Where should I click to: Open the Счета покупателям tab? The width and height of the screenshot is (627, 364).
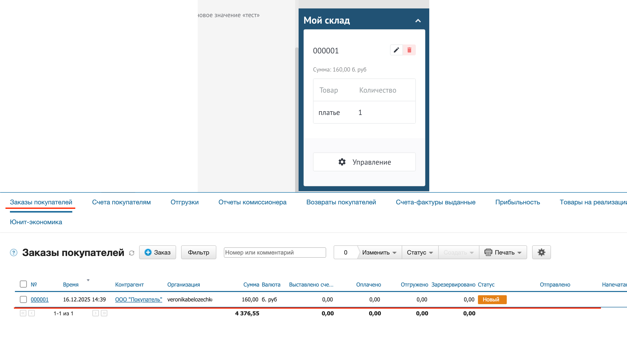[x=121, y=202]
